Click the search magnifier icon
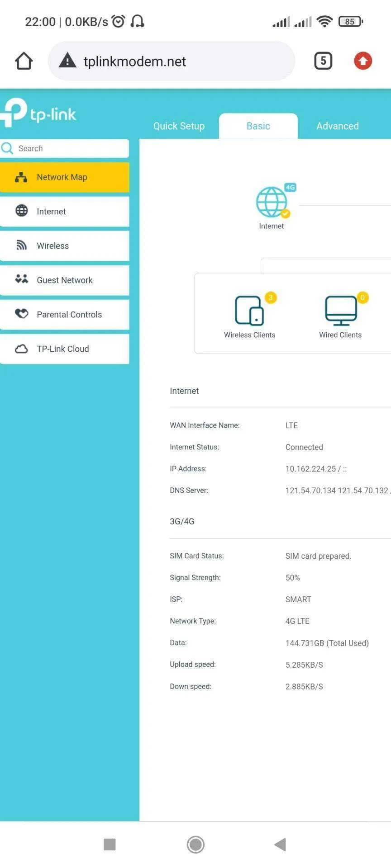 pyautogui.click(x=8, y=148)
